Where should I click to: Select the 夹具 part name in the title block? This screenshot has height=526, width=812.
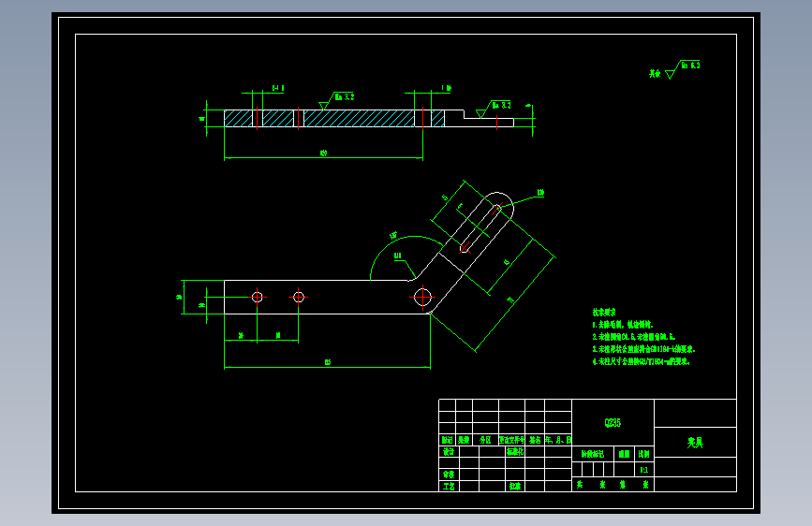pos(695,443)
